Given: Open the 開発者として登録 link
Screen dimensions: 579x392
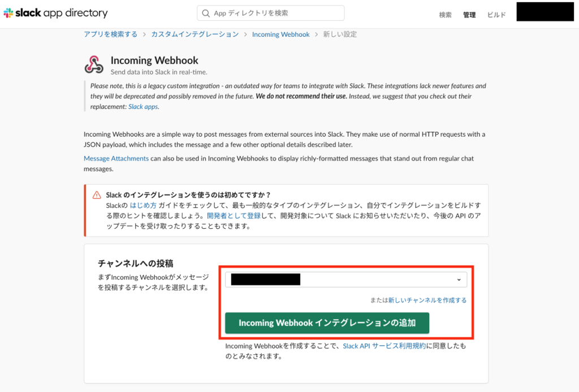Looking at the screenshot, I should point(234,215).
